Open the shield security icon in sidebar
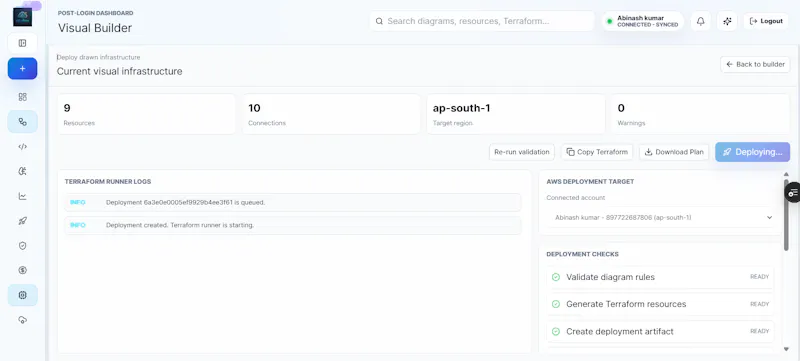This screenshot has width=800, height=361. click(22, 246)
